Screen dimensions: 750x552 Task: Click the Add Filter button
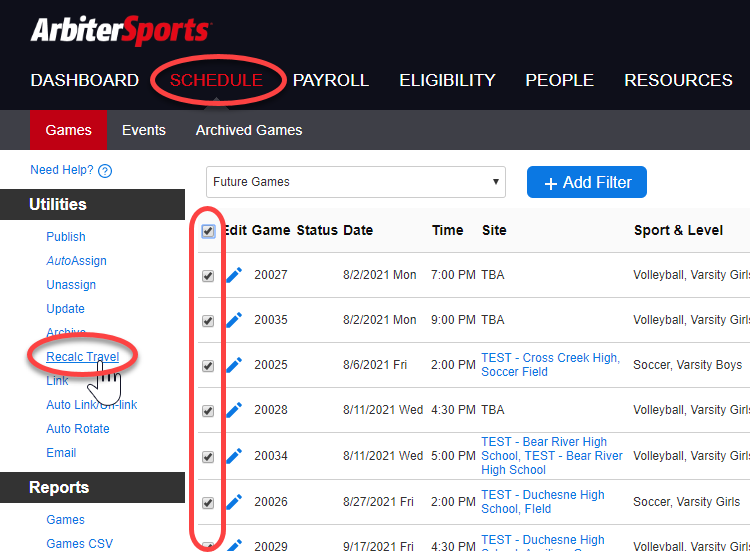587,182
